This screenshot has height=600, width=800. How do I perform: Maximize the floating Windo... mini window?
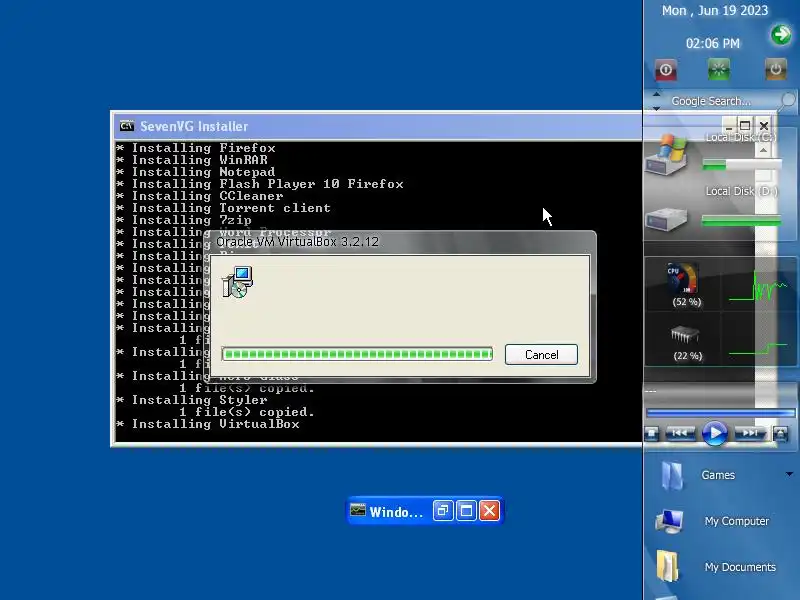466,511
